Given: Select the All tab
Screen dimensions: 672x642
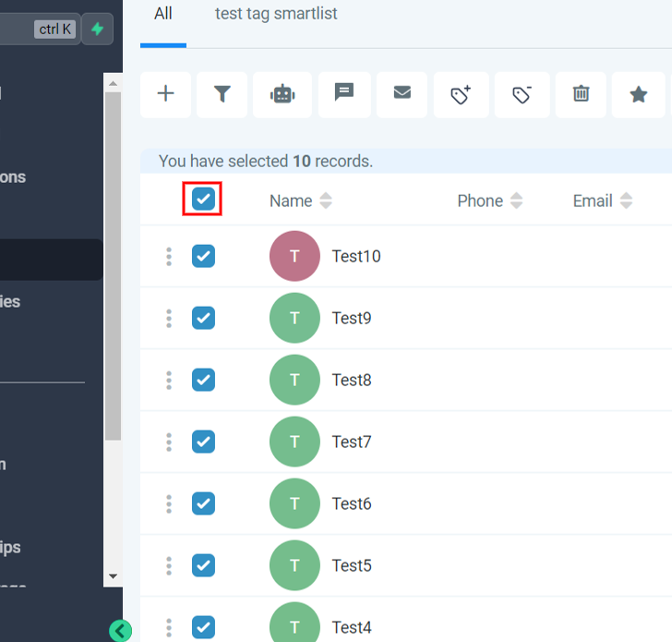Looking at the screenshot, I should point(163,14).
